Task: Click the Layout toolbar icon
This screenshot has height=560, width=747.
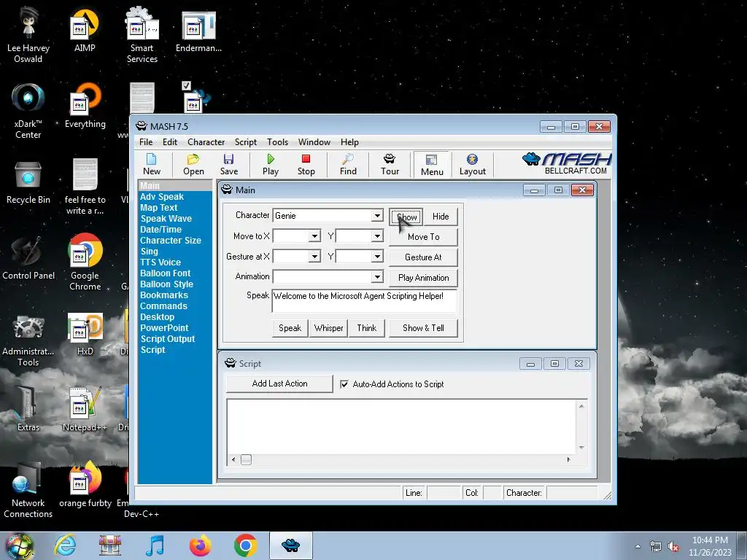Action: (472, 164)
